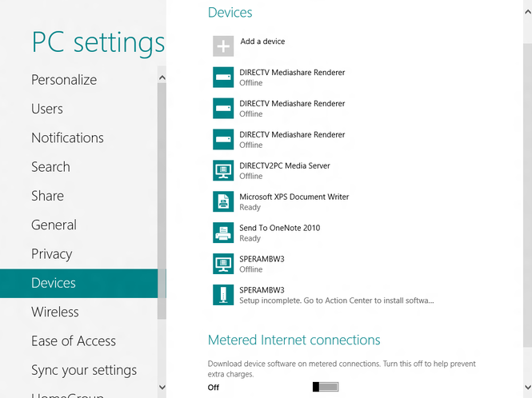This screenshot has width=532, height=398.
Task: Click the PC settings title
Action: [98, 43]
